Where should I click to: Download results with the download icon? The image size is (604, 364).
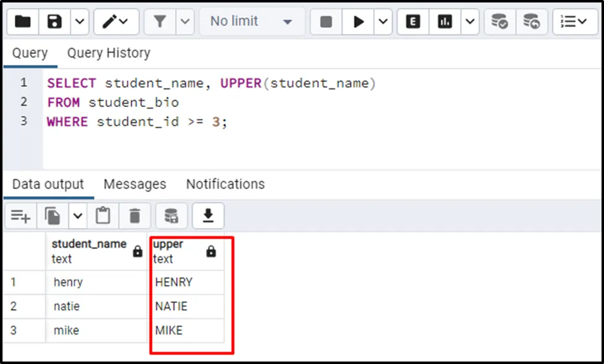click(208, 216)
